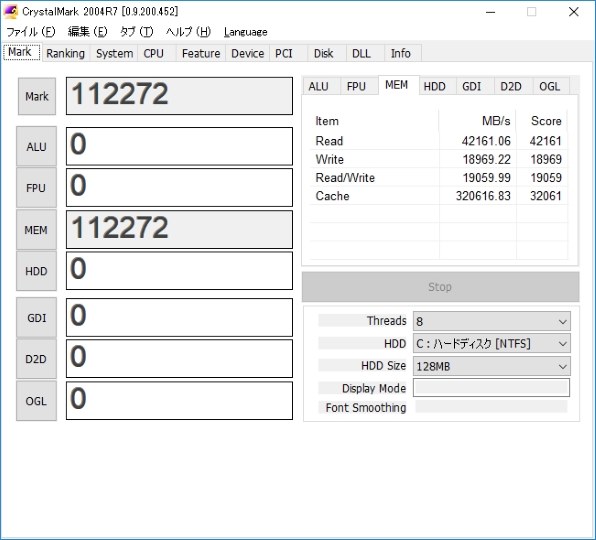
Task: Open the タブ (T) menu
Action: pyautogui.click(x=136, y=32)
